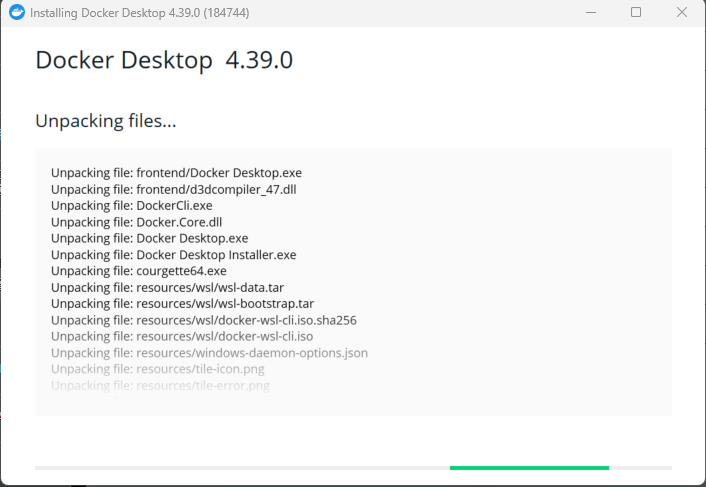Select the 'resources/wsl/docker-wsl-cli.iso' log line

tap(182, 336)
